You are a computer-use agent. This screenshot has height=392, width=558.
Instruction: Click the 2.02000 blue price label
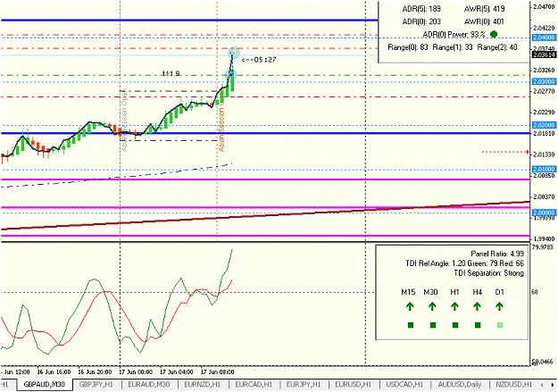point(544,125)
